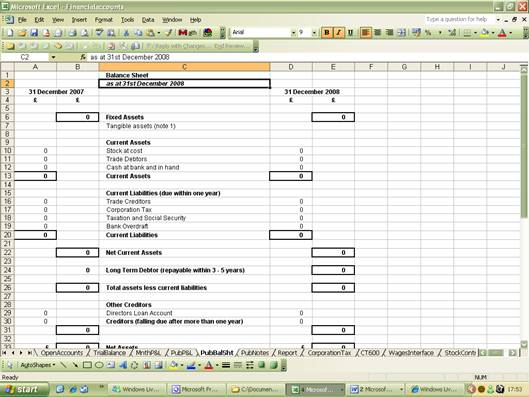Merge and center the selected cells
Viewport: 529px width, 397px height.
click(x=401, y=32)
